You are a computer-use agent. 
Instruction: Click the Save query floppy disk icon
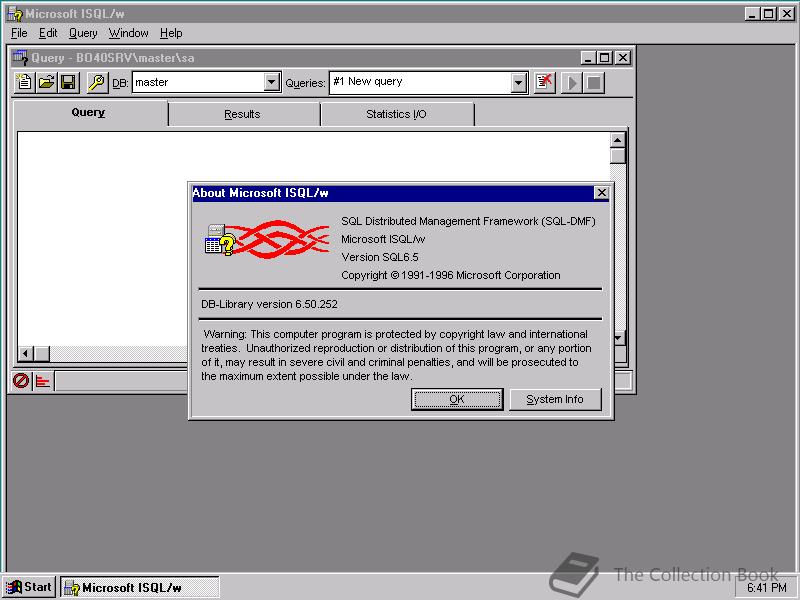(x=68, y=82)
